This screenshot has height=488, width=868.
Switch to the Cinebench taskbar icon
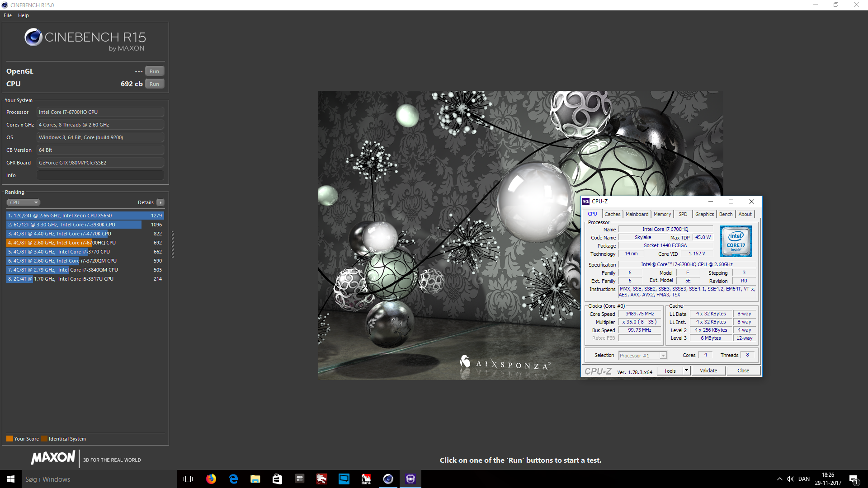tap(388, 479)
